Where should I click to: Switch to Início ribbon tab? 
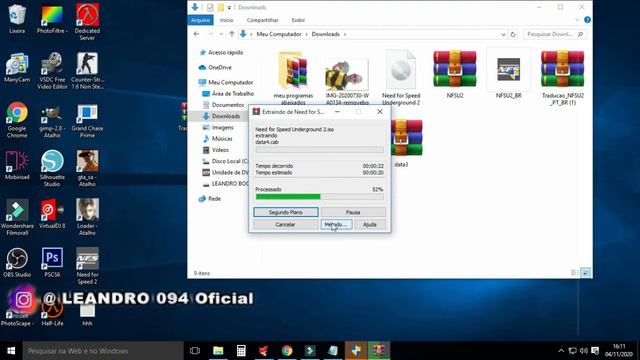pos(227,20)
